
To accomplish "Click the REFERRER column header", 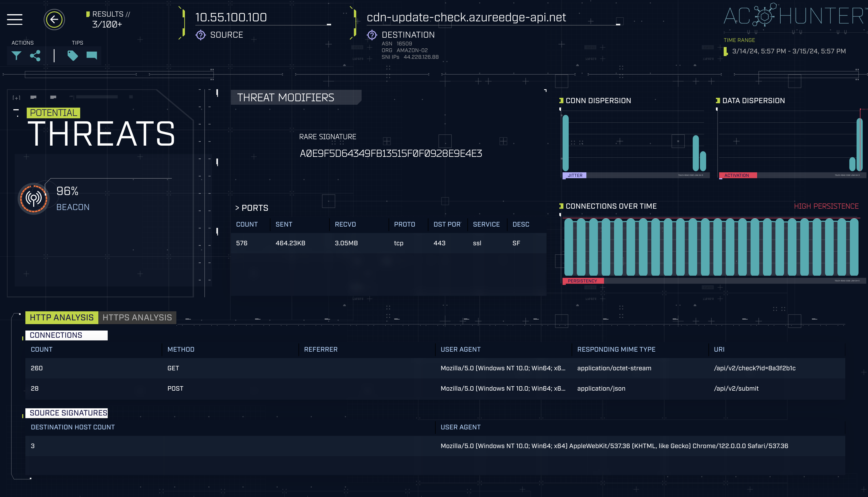I will point(320,349).
